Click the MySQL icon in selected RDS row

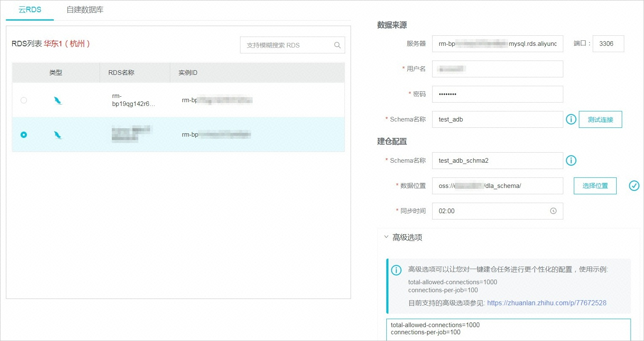[x=58, y=135]
